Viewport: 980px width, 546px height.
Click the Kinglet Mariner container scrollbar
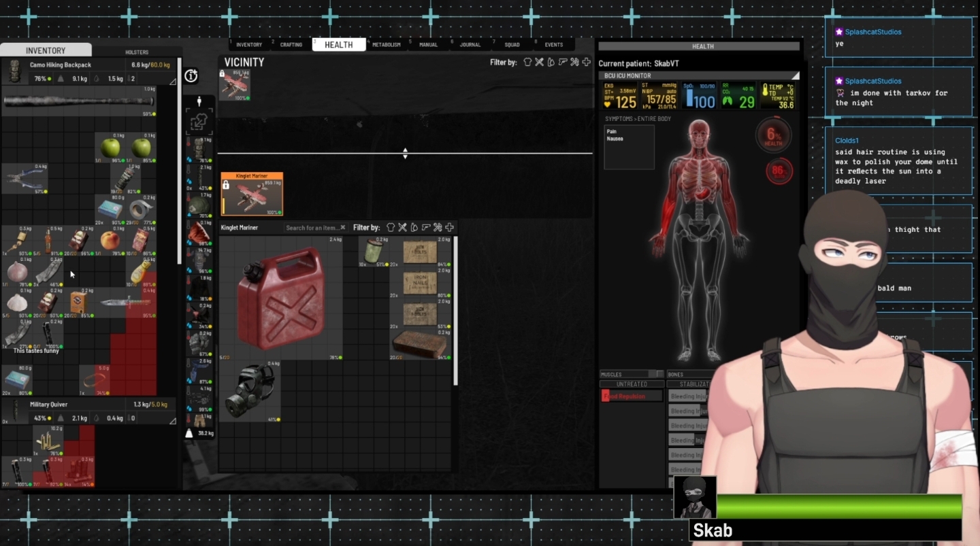[x=456, y=311]
